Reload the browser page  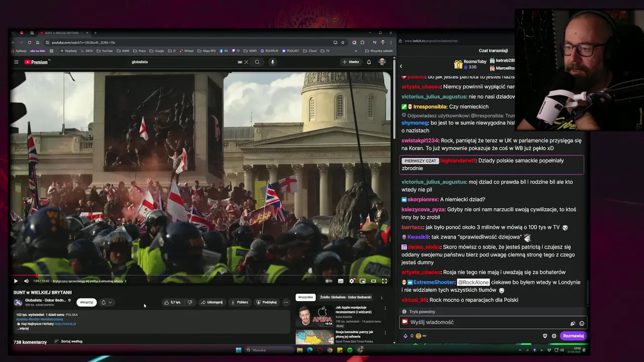click(x=29, y=42)
